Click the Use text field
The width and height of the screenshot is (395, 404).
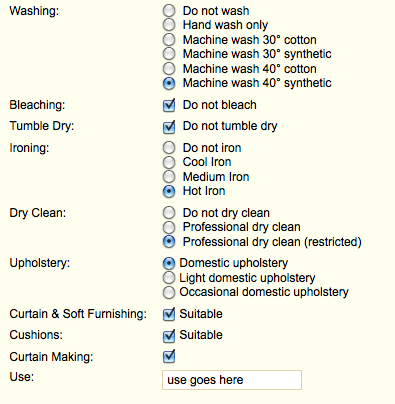232,380
